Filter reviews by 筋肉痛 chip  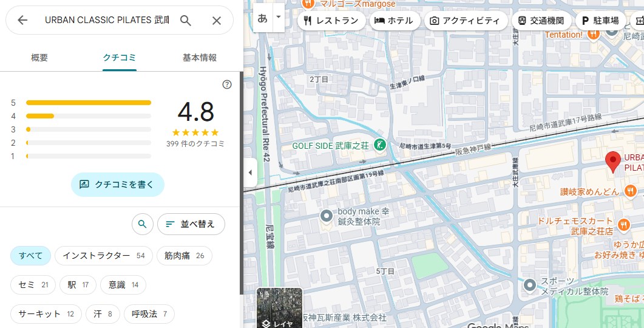pos(185,256)
